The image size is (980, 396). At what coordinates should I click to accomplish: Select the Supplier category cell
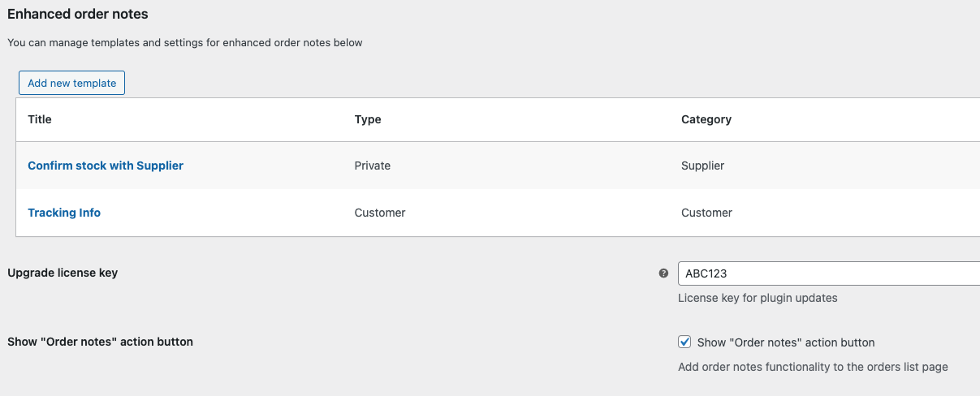pyautogui.click(x=702, y=166)
